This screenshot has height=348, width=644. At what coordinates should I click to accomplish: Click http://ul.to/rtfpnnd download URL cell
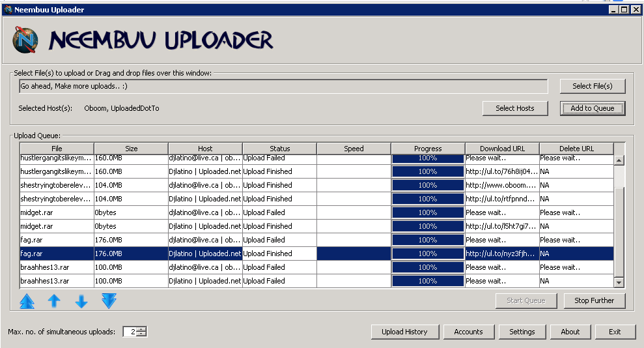pos(502,199)
